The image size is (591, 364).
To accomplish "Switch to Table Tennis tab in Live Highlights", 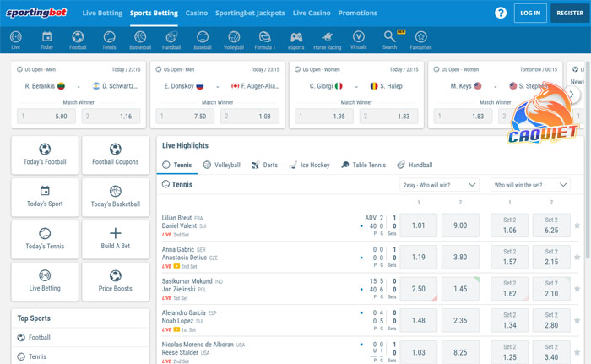I will click(x=363, y=165).
